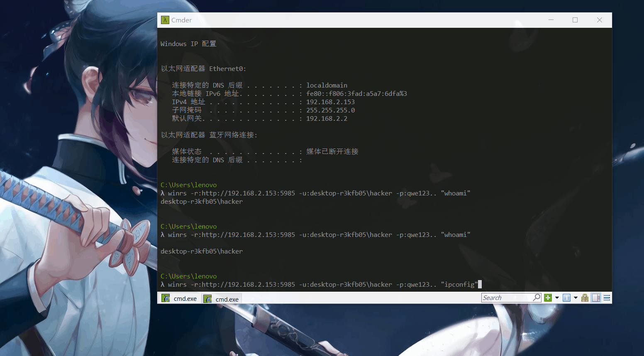
Task: Click the 'Windows IP 配置' heading line
Action: (188, 44)
